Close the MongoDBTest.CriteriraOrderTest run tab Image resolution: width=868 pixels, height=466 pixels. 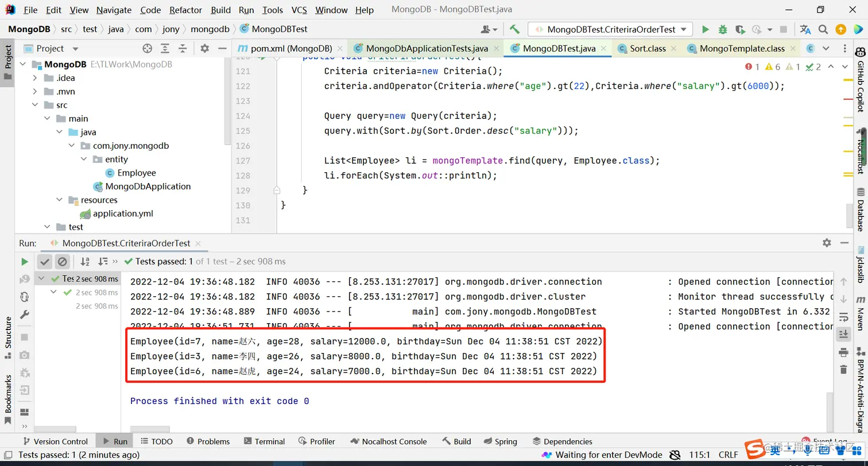coord(199,243)
